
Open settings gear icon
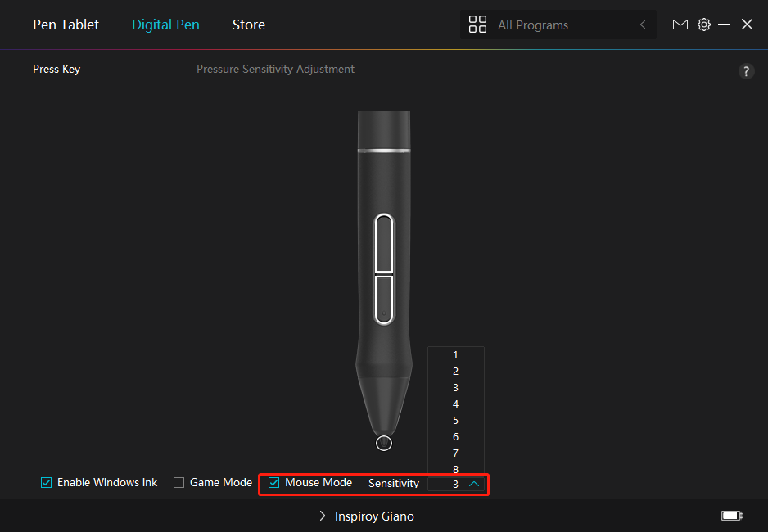[x=704, y=25]
